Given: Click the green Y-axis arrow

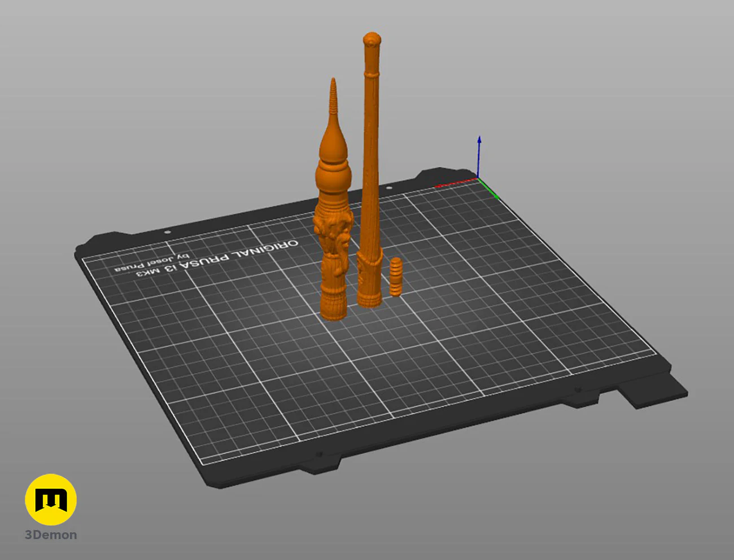Looking at the screenshot, I should (x=489, y=189).
